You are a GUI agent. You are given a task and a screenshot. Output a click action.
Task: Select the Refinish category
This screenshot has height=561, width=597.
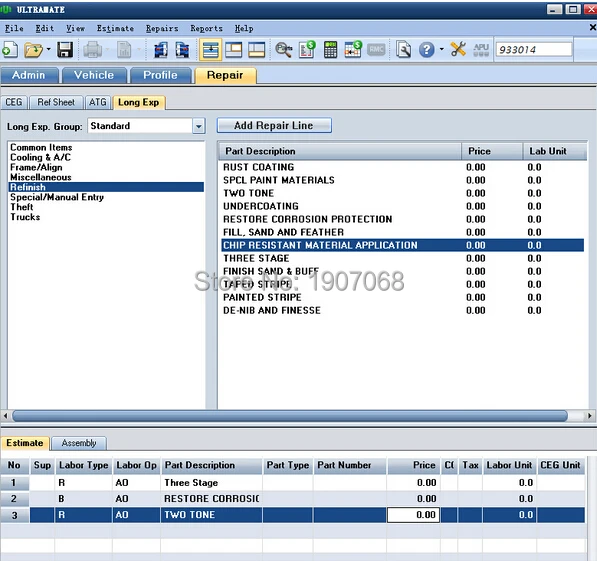click(x=106, y=187)
